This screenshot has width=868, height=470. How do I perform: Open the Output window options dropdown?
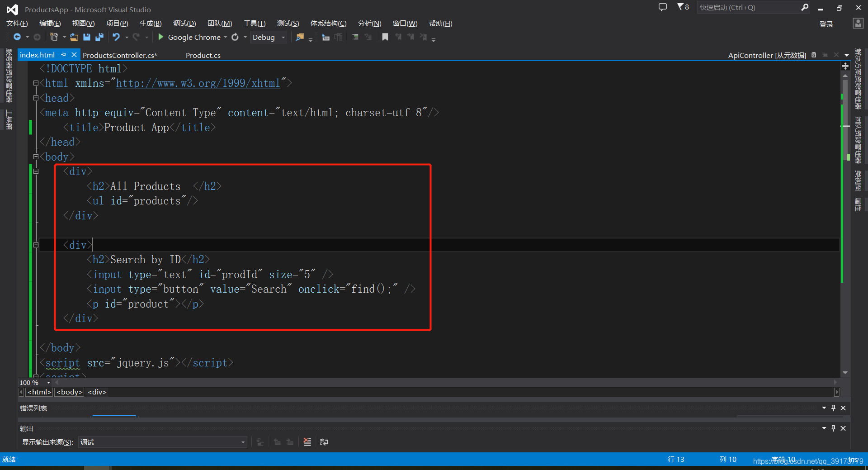tap(824, 428)
